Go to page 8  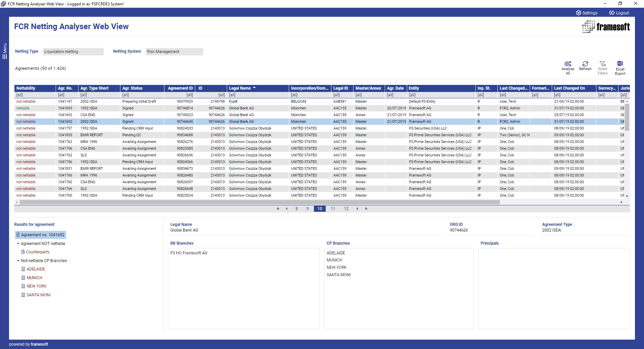[x=297, y=209]
